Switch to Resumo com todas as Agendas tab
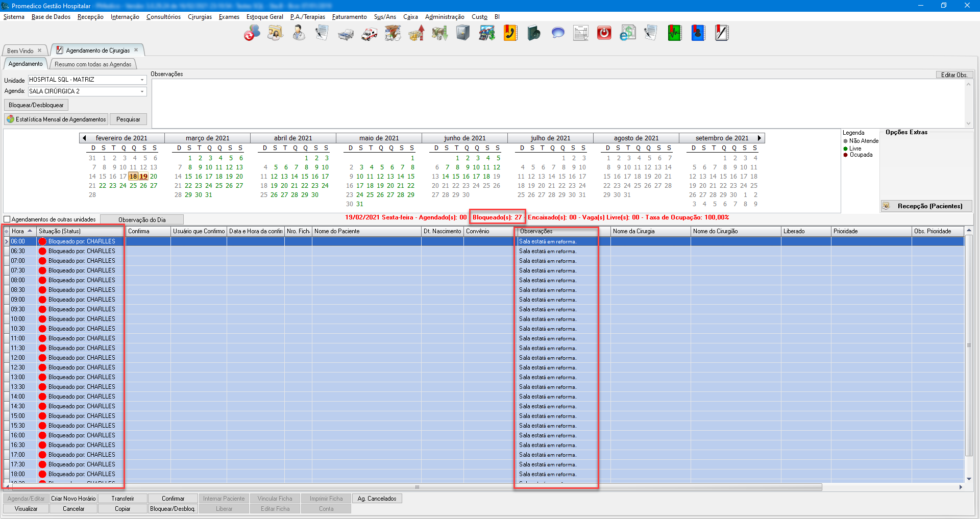 (93, 64)
